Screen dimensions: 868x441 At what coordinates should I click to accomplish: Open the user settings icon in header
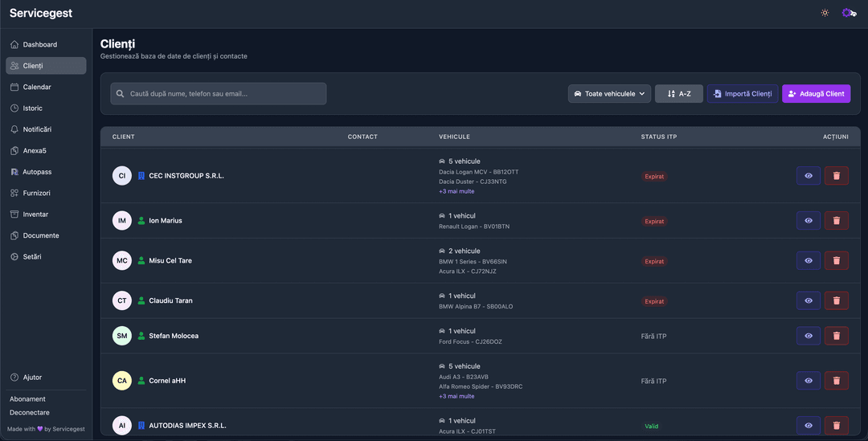[x=848, y=13]
